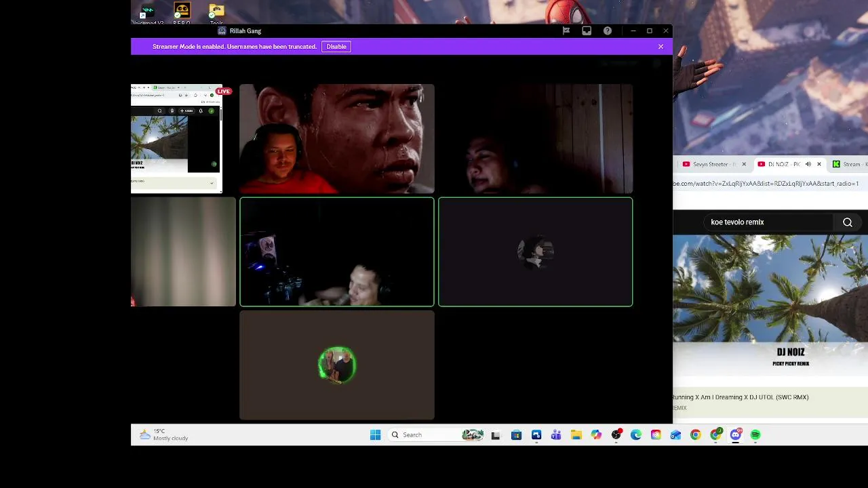Open Microsoft Edge from the taskbar

coord(636,435)
